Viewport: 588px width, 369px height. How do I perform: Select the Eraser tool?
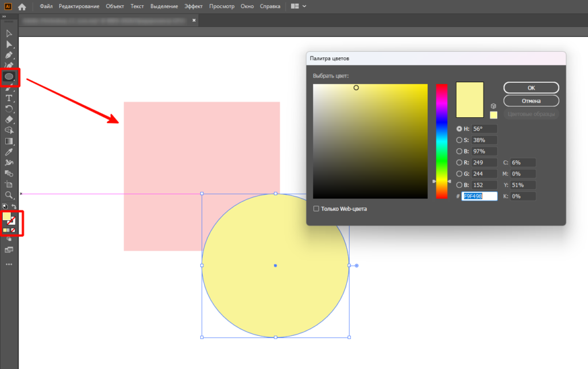pyautogui.click(x=9, y=120)
